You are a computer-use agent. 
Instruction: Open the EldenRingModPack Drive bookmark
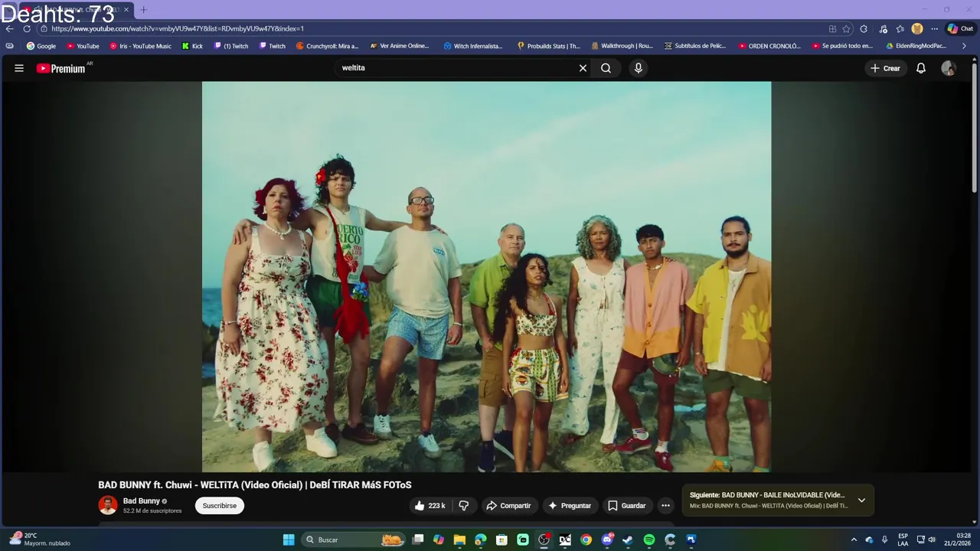916,46
